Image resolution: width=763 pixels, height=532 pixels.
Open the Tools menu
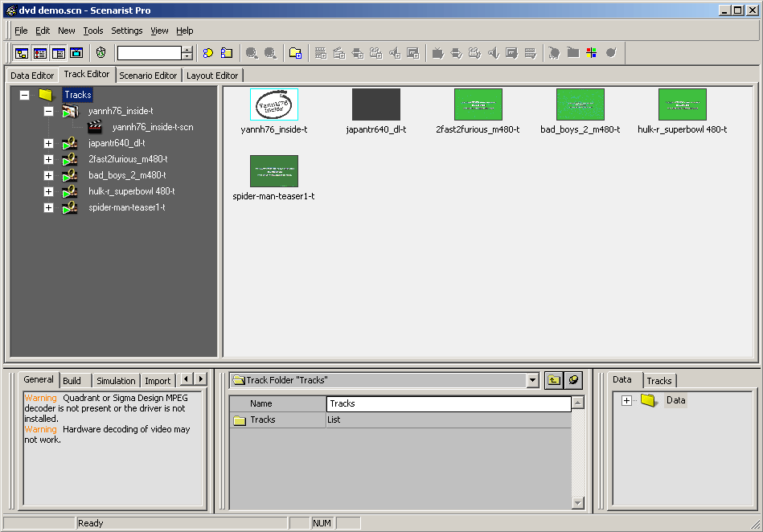pyautogui.click(x=93, y=31)
